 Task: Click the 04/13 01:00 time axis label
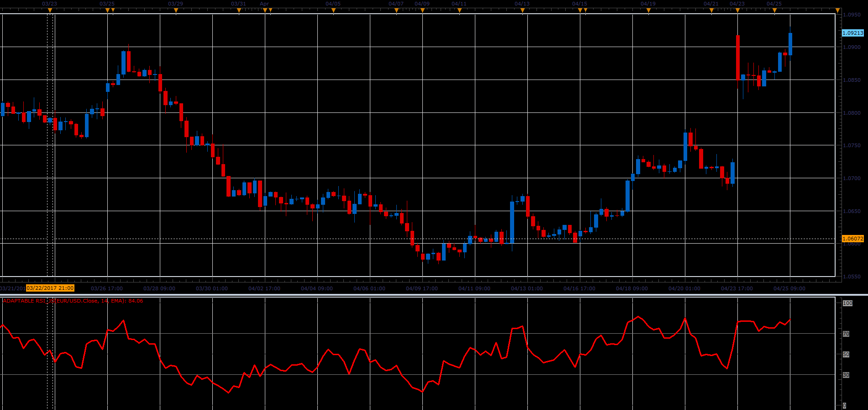pos(527,288)
